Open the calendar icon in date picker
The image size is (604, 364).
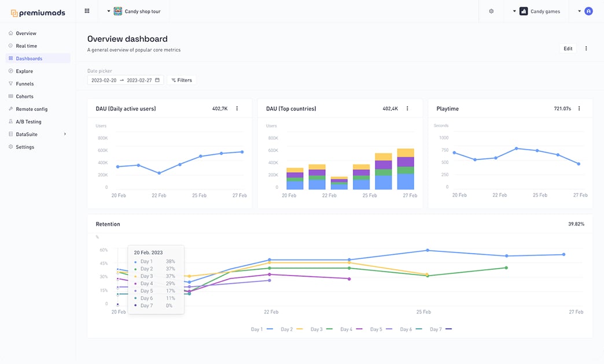click(157, 80)
